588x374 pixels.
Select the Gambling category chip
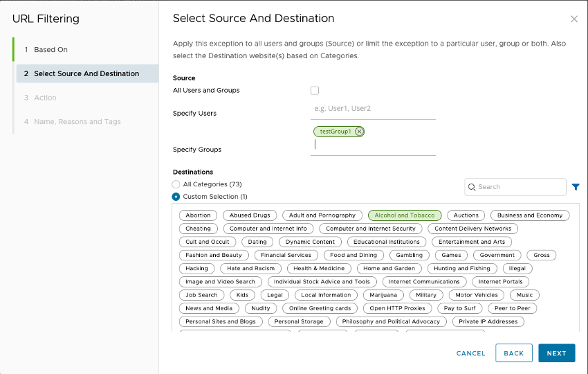click(410, 255)
